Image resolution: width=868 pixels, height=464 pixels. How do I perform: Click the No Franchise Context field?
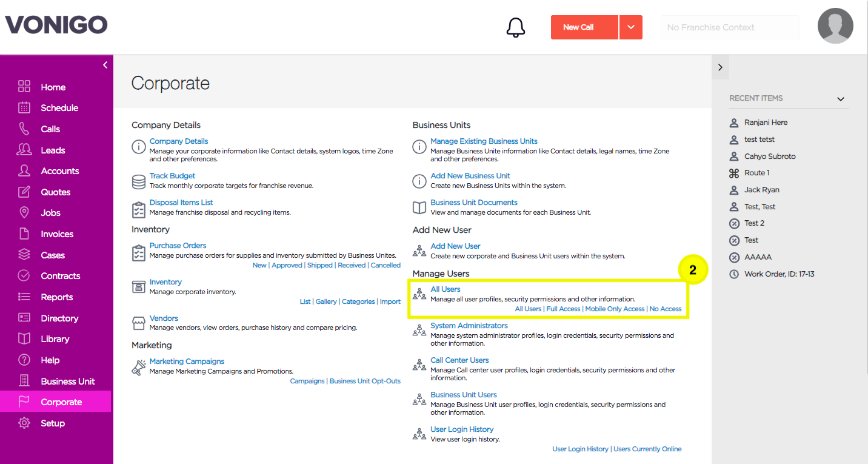pos(730,27)
